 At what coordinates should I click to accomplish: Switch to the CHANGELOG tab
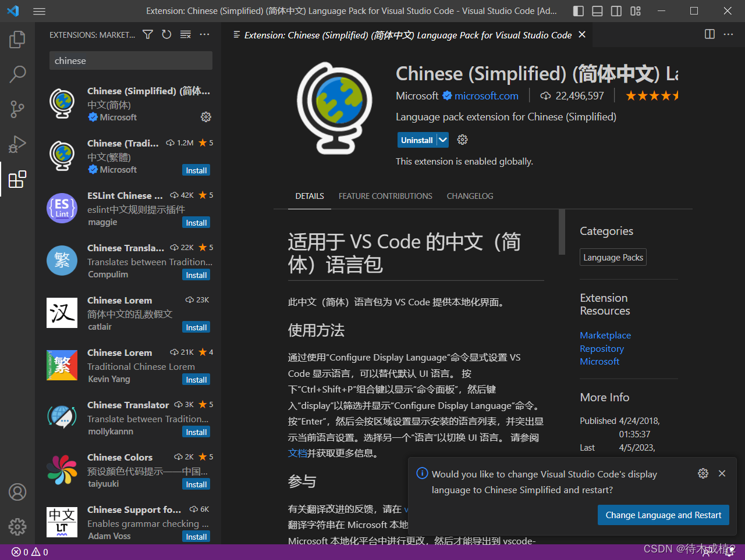470,196
